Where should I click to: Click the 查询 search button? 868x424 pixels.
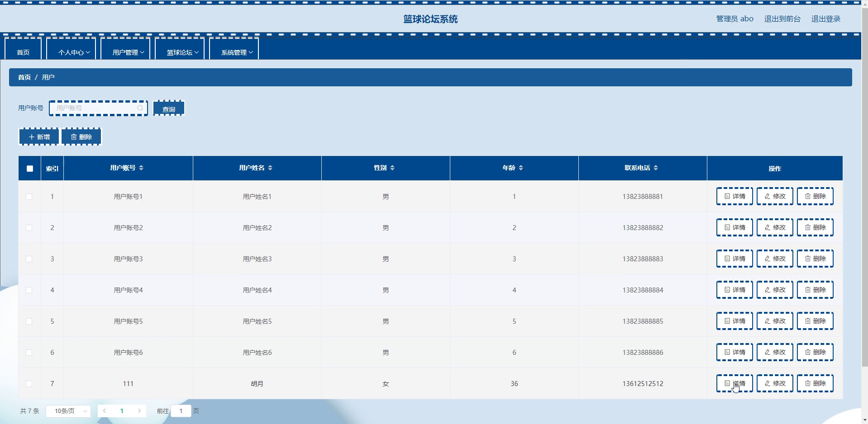[169, 108]
